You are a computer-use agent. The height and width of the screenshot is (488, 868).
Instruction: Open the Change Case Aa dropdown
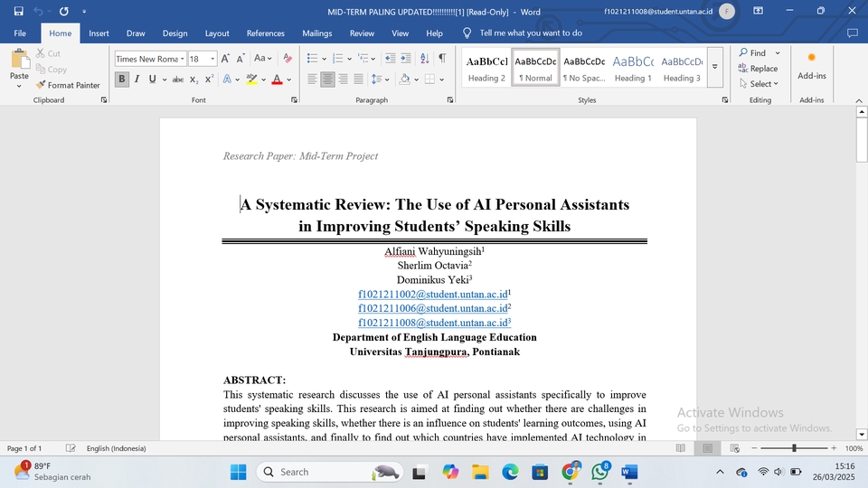click(262, 58)
